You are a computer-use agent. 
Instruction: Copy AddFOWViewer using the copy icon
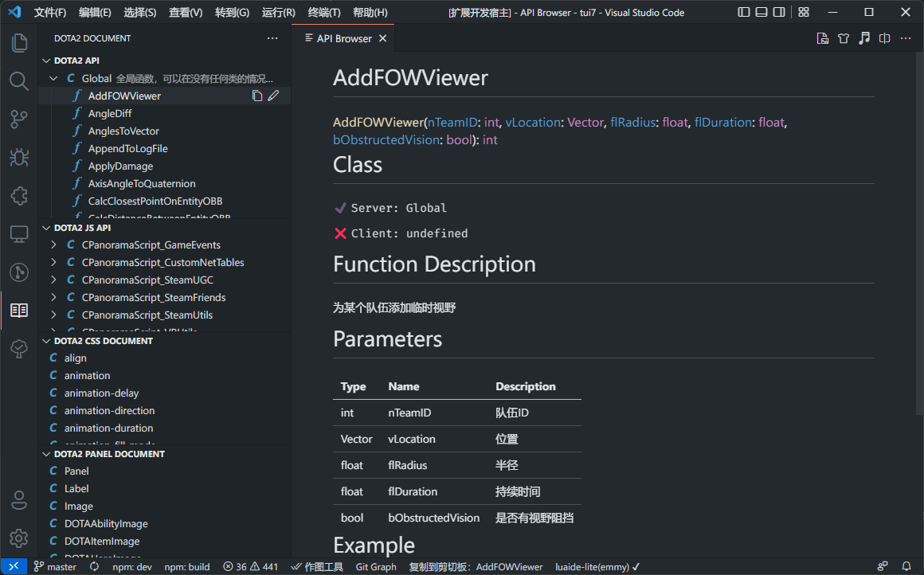pos(257,96)
